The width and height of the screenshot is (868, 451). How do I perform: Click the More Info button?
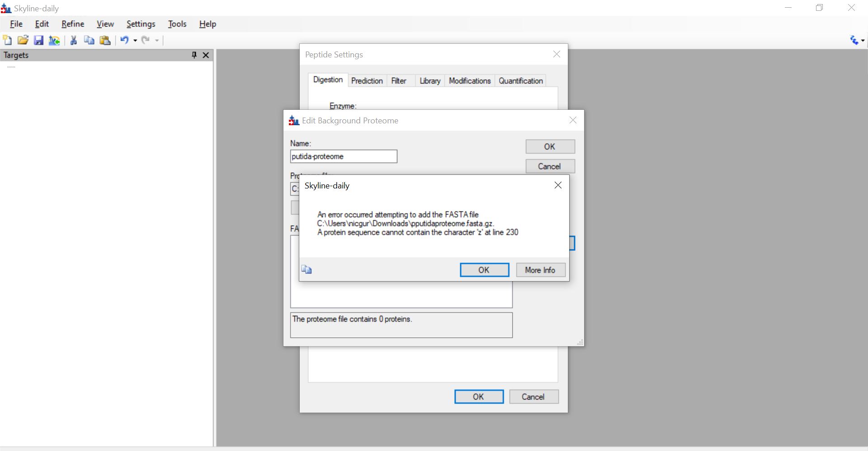[540, 270]
